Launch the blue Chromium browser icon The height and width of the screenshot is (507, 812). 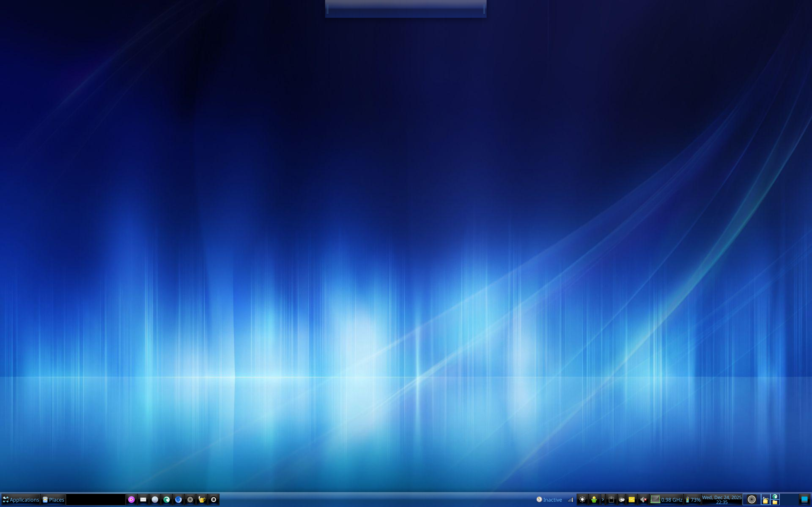coord(179,500)
